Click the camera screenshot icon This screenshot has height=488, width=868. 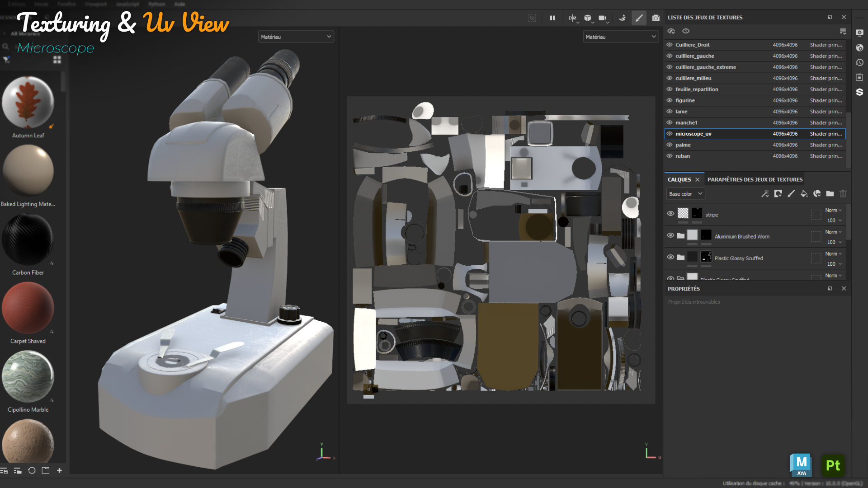tap(656, 18)
